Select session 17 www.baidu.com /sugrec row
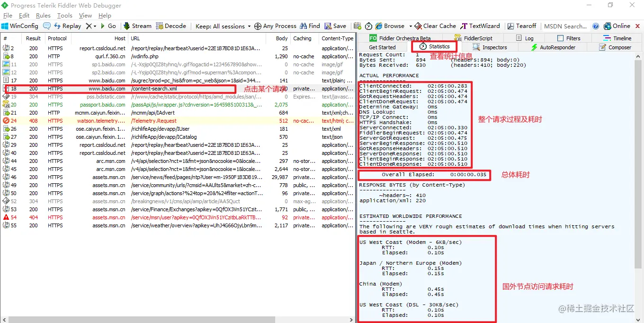644x323 pixels. 178,81
